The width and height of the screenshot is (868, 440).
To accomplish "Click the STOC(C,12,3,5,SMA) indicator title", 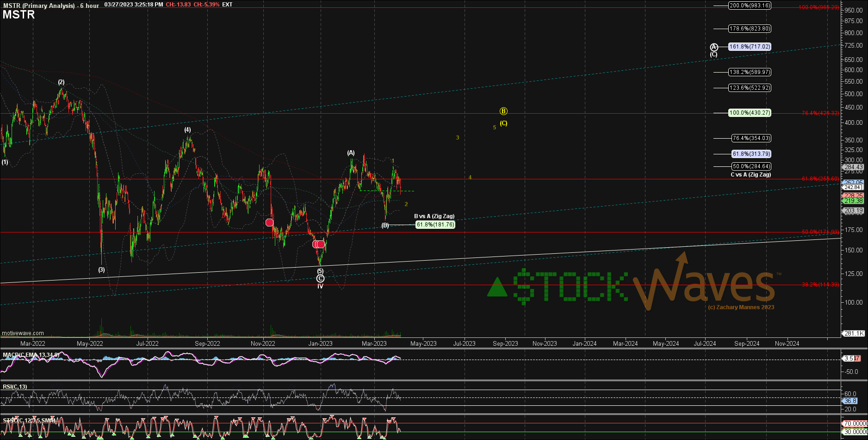I will (x=29, y=421).
